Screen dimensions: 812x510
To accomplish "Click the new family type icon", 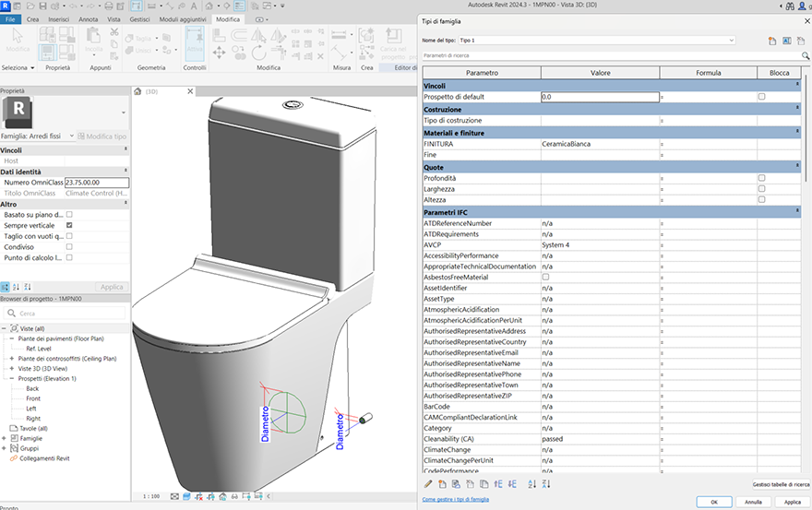I will pos(771,41).
